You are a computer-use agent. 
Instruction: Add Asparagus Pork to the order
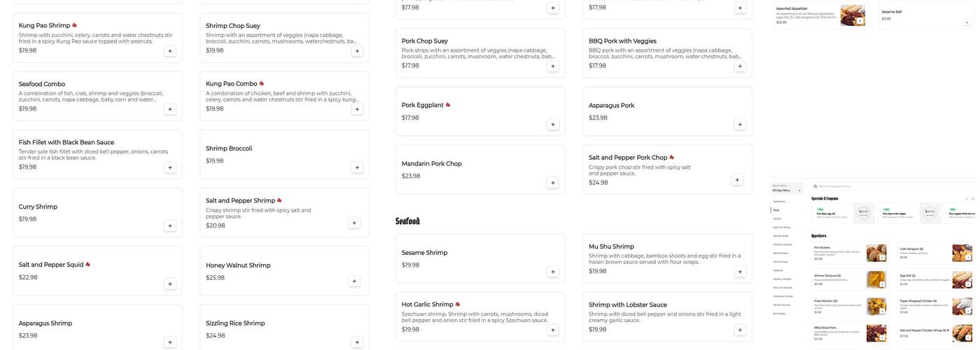click(x=740, y=125)
